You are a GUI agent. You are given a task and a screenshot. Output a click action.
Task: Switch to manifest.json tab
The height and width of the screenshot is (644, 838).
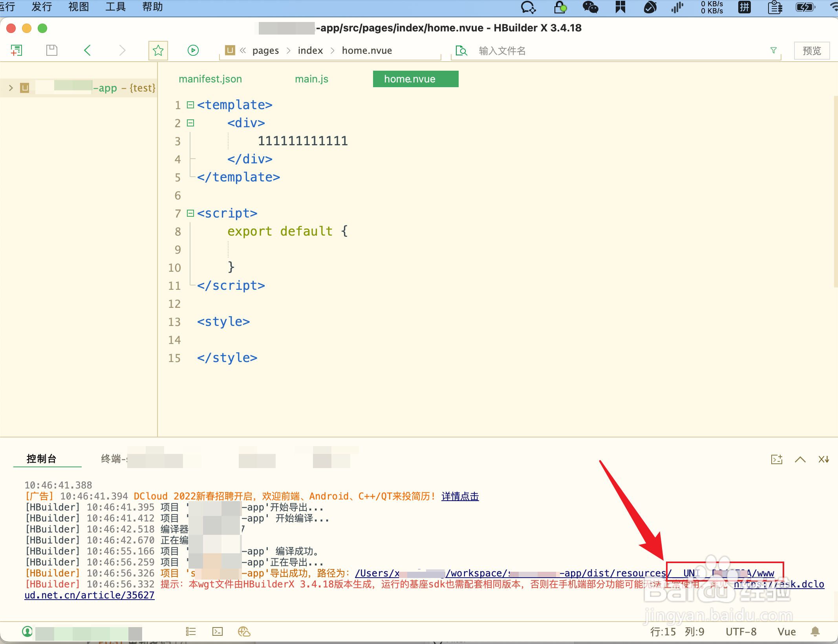pyautogui.click(x=210, y=79)
